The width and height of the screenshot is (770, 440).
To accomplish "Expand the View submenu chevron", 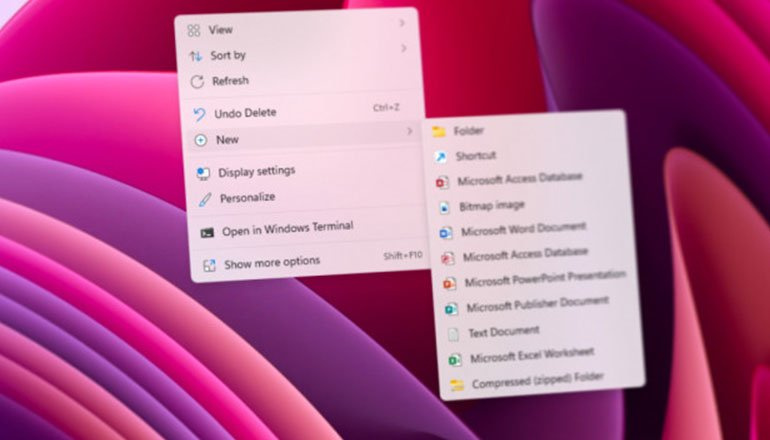I will pyautogui.click(x=402, y=23).
